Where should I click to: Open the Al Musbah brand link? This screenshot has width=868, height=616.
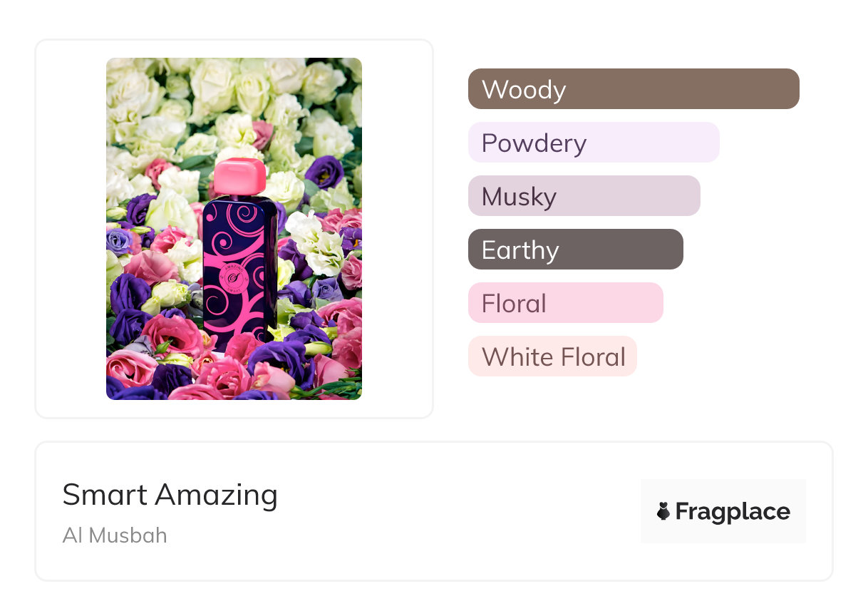point(115,535)
